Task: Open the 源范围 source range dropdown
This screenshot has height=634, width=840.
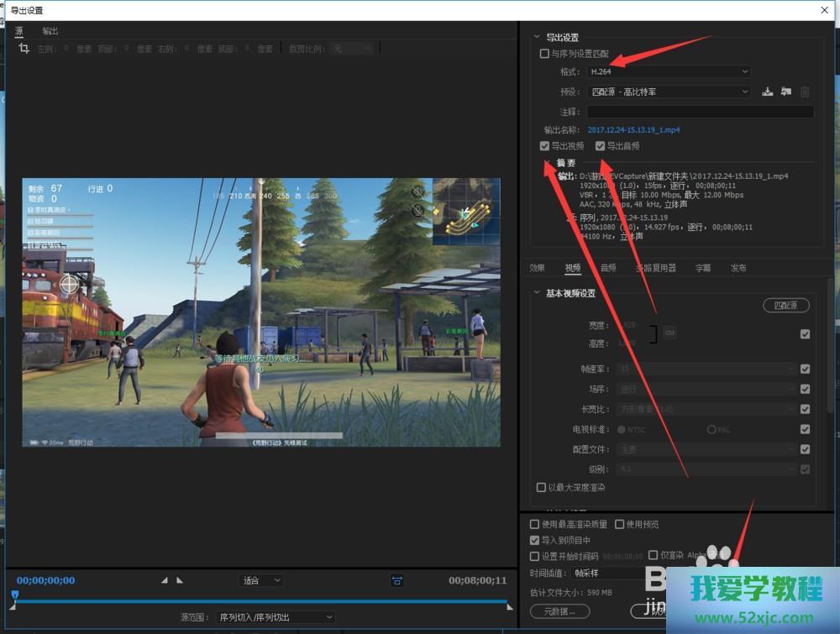Action: coord(275,617)
